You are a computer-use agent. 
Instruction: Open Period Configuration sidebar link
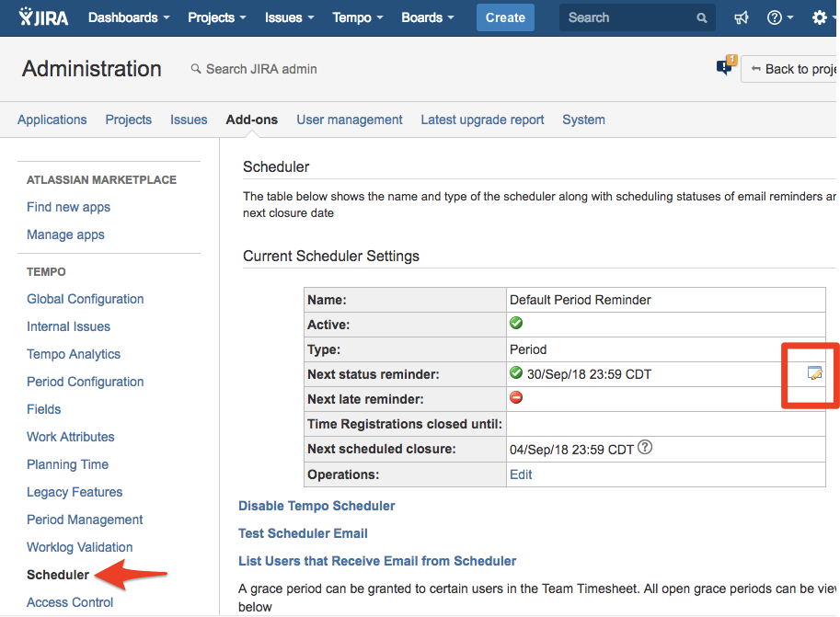86,382
